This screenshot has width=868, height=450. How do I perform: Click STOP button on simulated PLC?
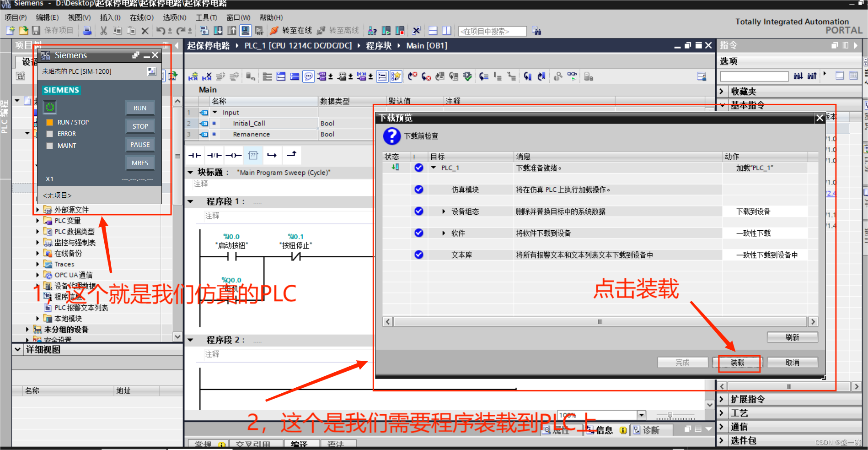pyautogui.click(x=140, y=126)
